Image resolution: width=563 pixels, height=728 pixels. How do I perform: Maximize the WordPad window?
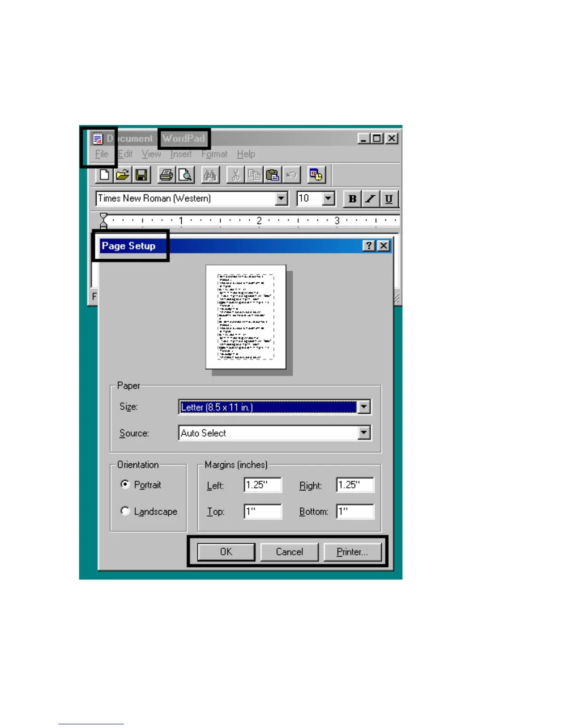click(377, 138)
